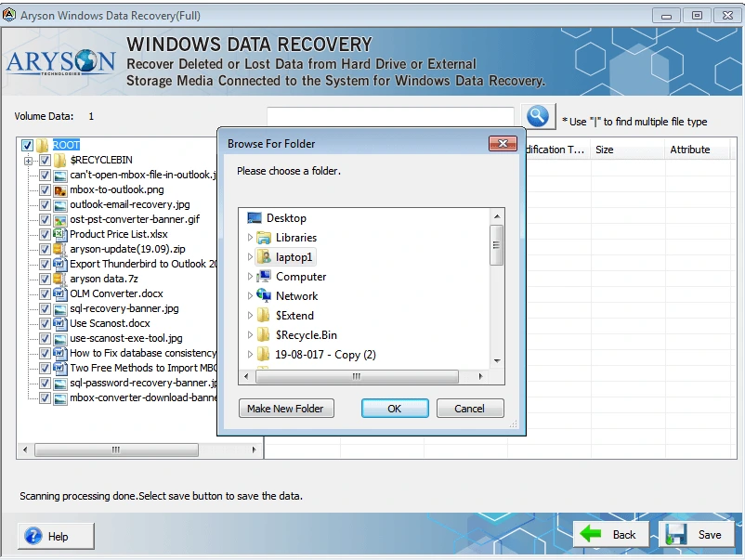Click aryson-update(19.09).zip archive icon

[59, 250]
